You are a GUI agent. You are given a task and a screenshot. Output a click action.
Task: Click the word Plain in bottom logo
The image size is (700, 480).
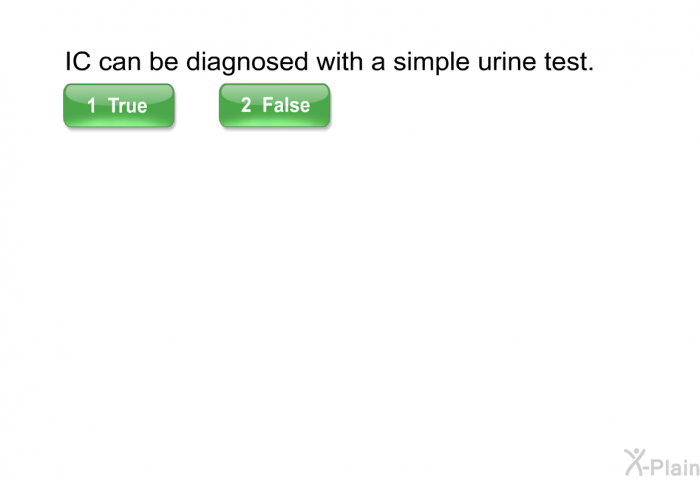676,466
